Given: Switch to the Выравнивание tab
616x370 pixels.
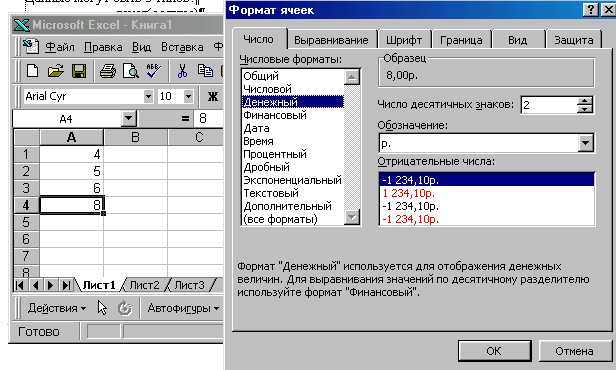Looking at the screenshot, I should (331, 40).
